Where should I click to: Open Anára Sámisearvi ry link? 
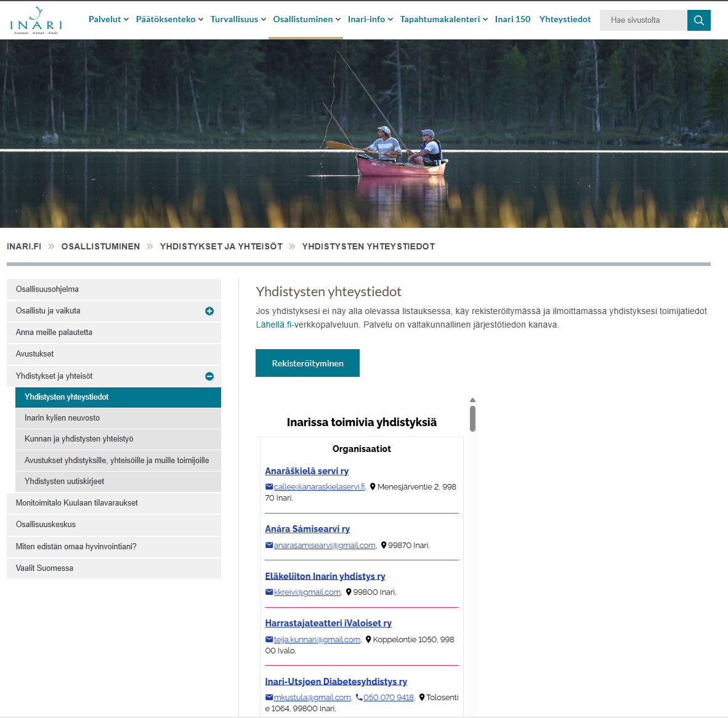pos(307,529)
